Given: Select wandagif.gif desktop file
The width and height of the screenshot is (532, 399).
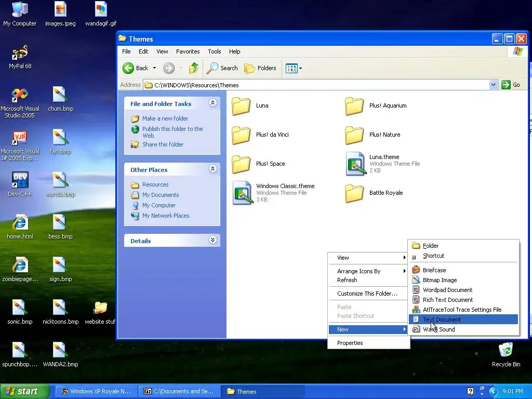Looking at the screenshot, I should (x=101, y=14).
